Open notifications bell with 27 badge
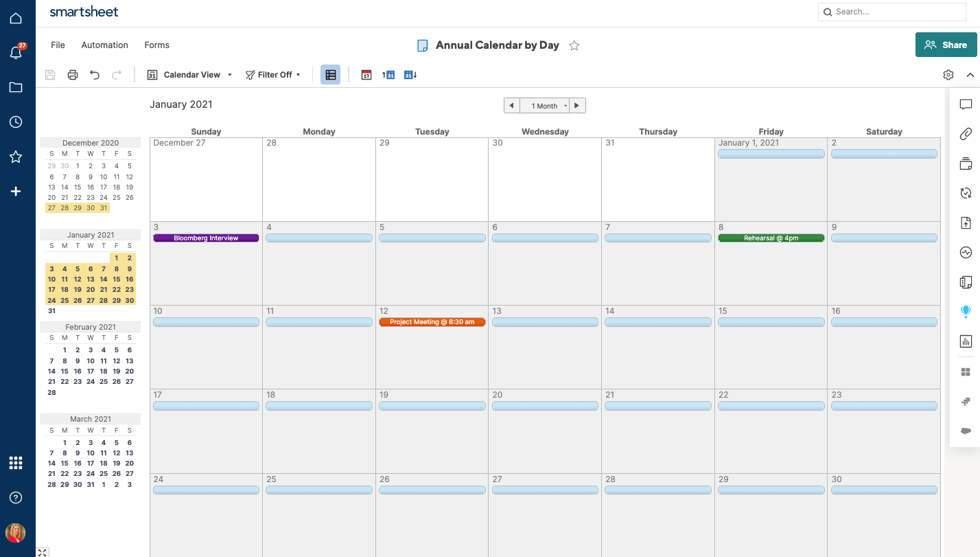The height and width of the screenshot is (557, 980). pos(16,52)
